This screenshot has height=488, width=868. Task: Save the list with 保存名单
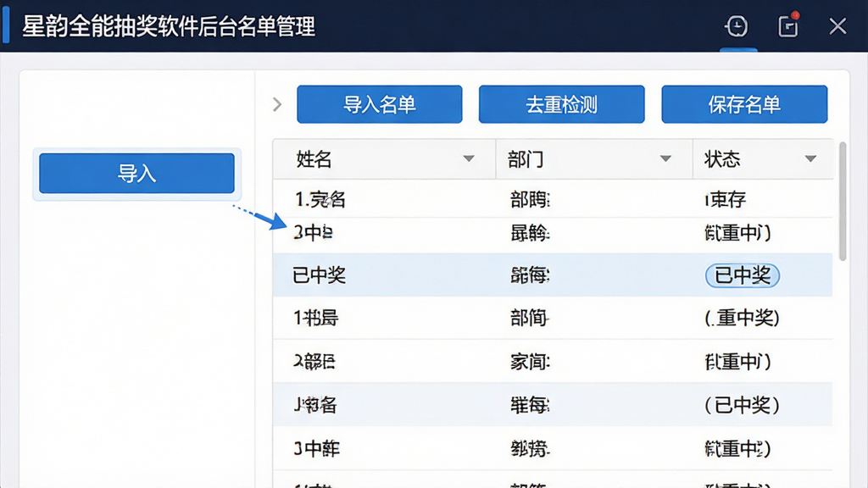tap(744, 104)
